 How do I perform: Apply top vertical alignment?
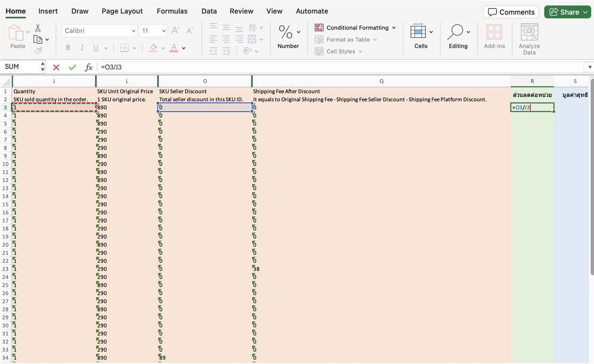(213, 27)
